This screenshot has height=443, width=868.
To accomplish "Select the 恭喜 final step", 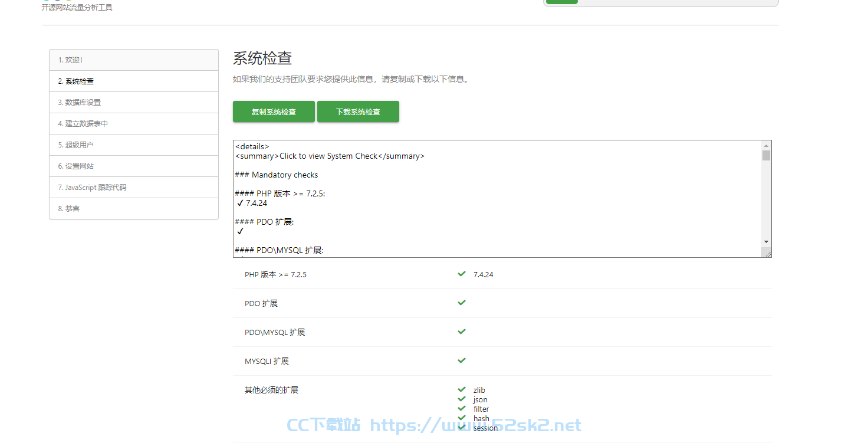I will (x=134, y=209).
